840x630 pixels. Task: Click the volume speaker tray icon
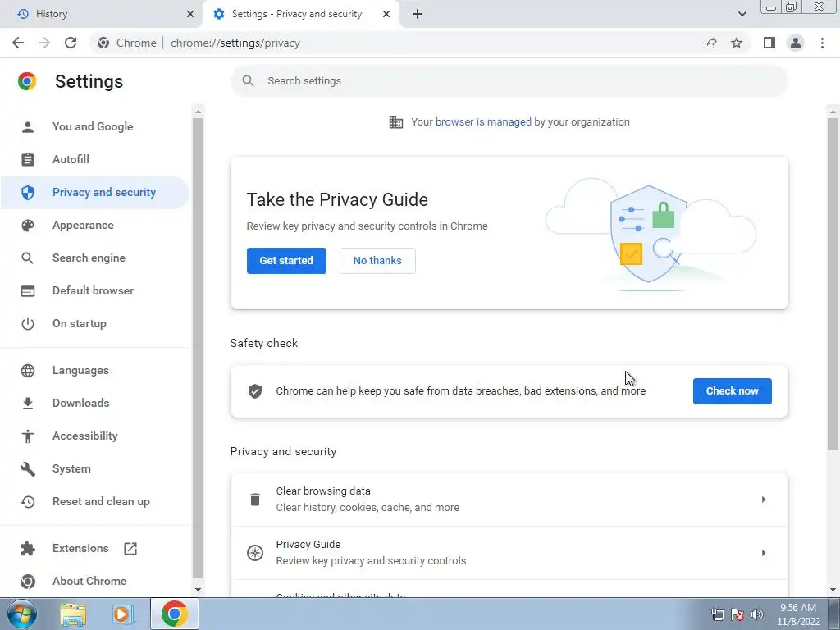click(757, 614)
